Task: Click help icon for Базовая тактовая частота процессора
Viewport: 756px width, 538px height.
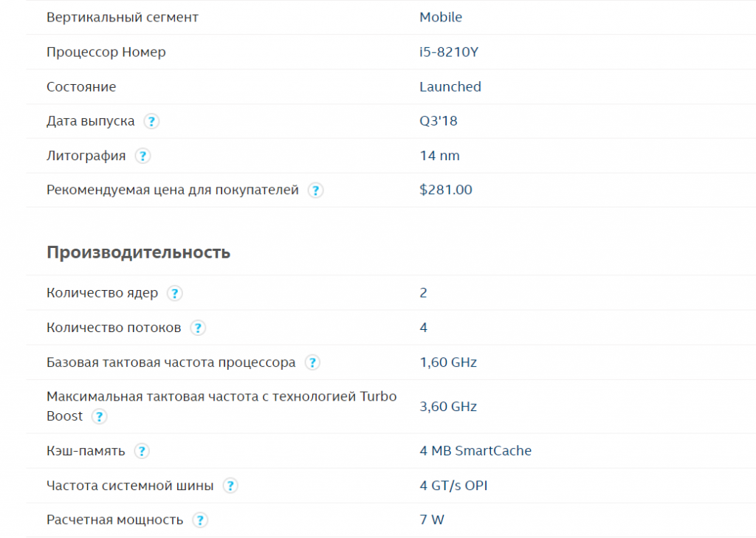Action: [x=312, y=363]
